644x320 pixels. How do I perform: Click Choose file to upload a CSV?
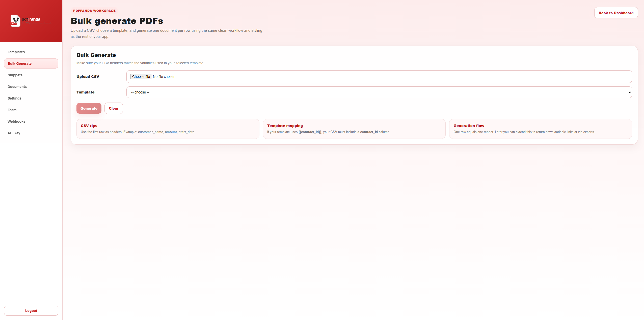click(x=141, y=77)
